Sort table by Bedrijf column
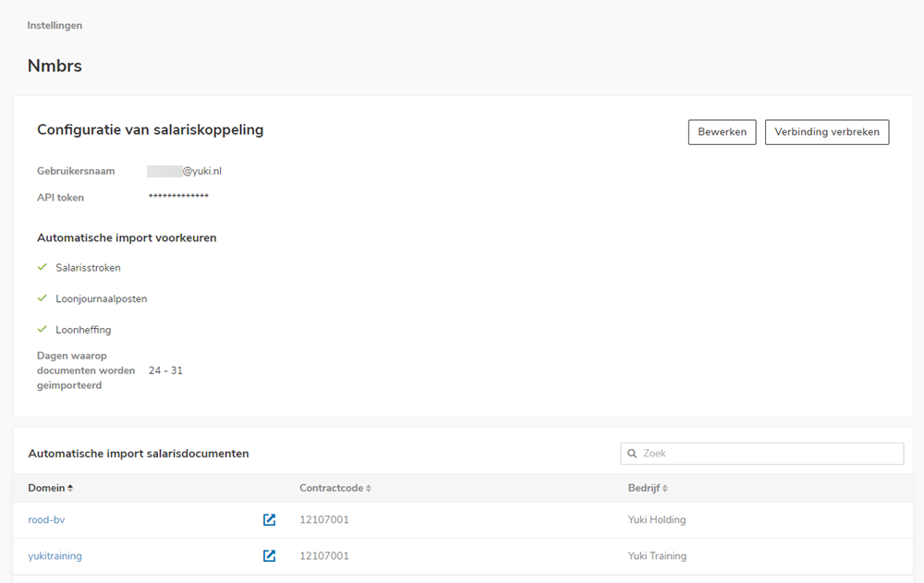924x583 pixels. point(647,488)
